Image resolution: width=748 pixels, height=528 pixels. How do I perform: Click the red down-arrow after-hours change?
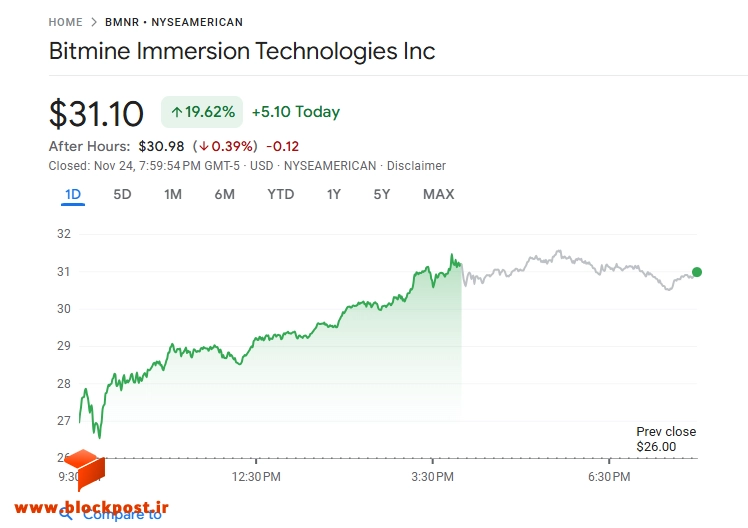(226, 146)
